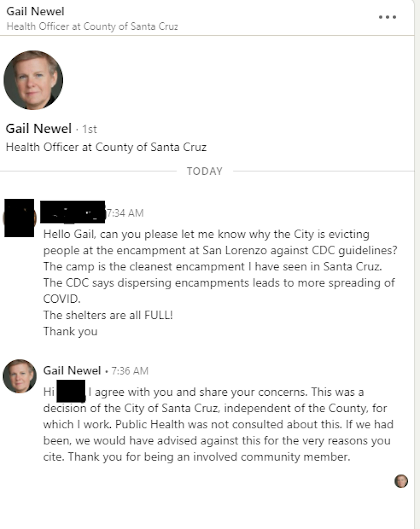Click the message line starting with Hello Gail
420x529 pixels.
point(206,234)
